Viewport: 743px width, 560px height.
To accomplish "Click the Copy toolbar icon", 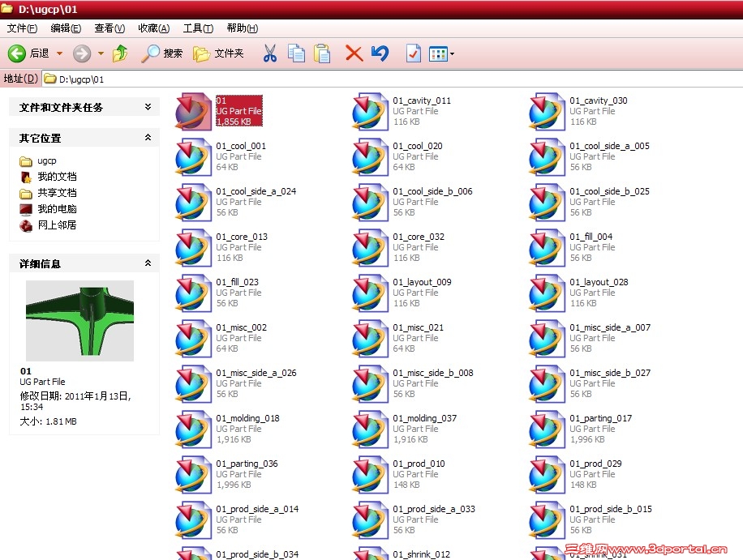I will [x=297, y=53].
